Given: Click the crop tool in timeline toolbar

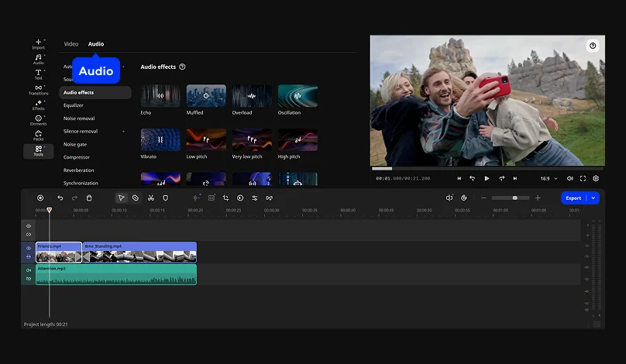Looking at the screenshot, I should [x=225, y=198].
